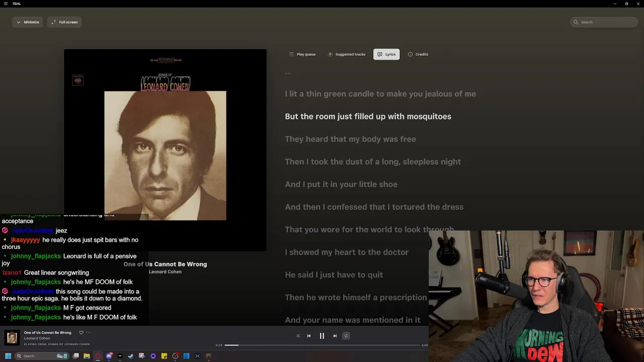Image resolution: width=644 pixels, height=362 pixels.
Task: Shuffle the play queue
Action: pyautogui.click(x=298, y=336)
